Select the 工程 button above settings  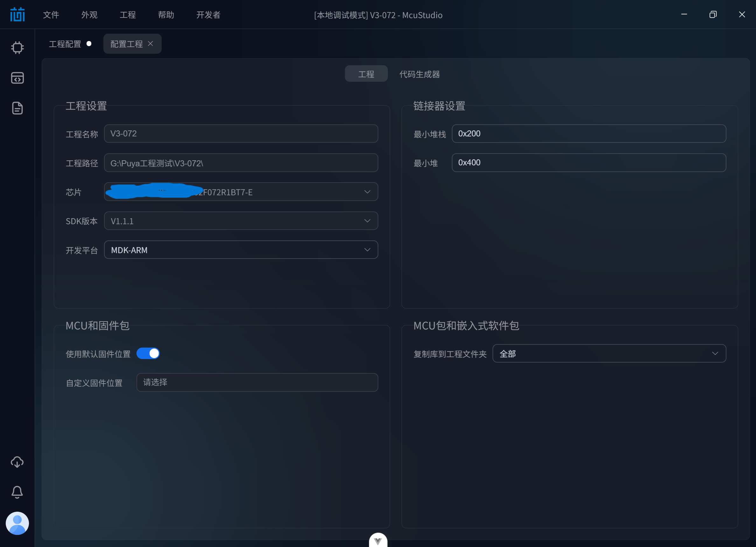[x=366, y=73]
